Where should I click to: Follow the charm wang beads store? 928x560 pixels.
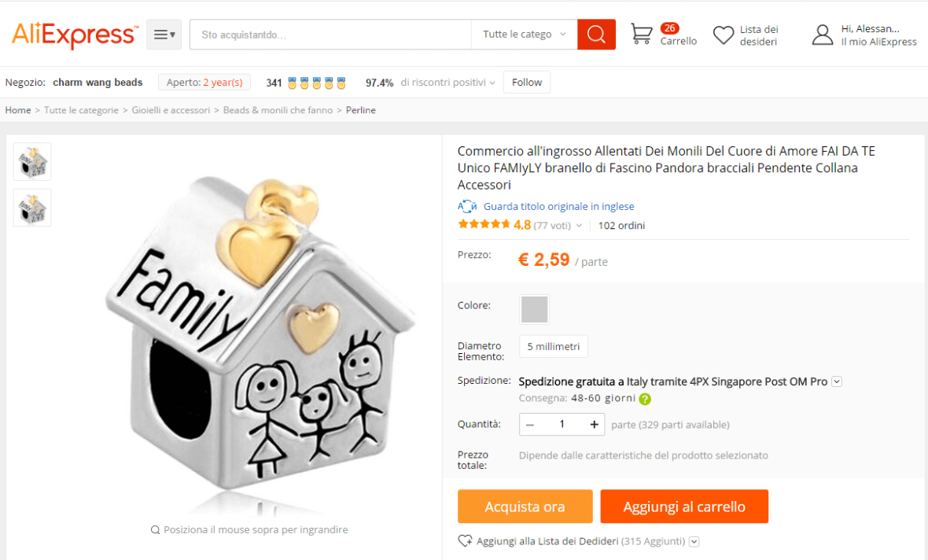[x=526, y=82]
